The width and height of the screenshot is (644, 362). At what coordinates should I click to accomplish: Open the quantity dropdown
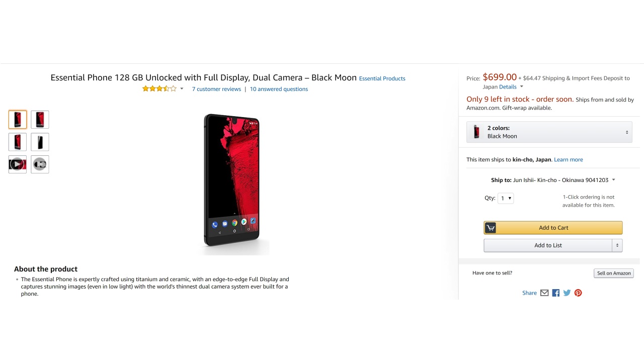(x=506, y=198)
